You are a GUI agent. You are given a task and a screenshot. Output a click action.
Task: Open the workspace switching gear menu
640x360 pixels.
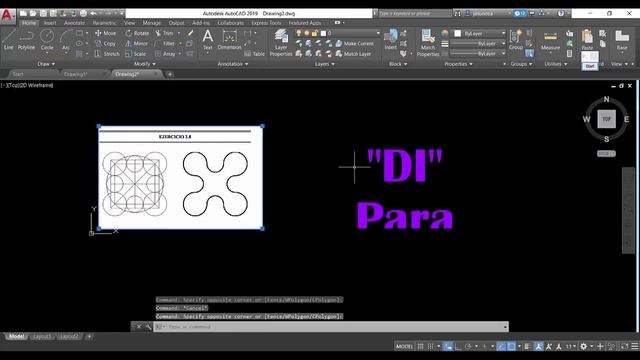[584, 347]
